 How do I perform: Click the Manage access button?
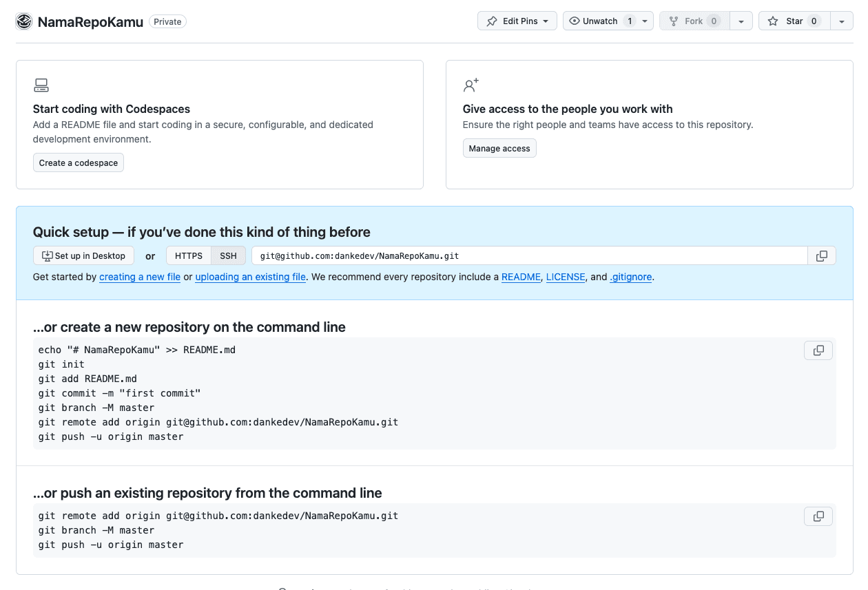pos(499,149)
